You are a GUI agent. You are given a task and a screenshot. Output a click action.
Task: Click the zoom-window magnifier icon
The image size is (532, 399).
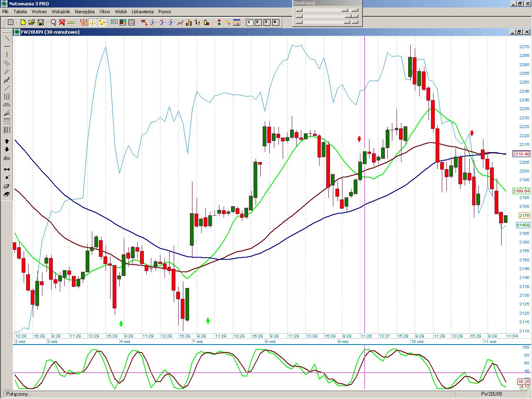click(x=237, y=22)
